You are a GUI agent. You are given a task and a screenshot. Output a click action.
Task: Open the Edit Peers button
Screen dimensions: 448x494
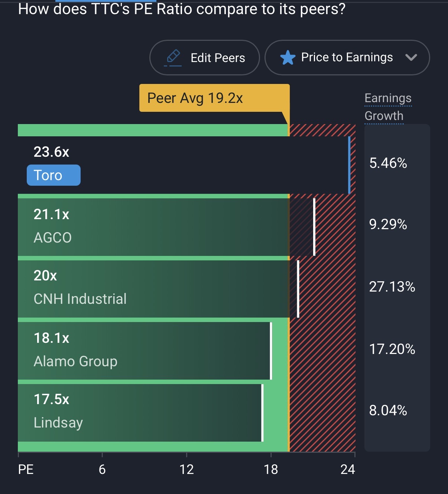204,58
